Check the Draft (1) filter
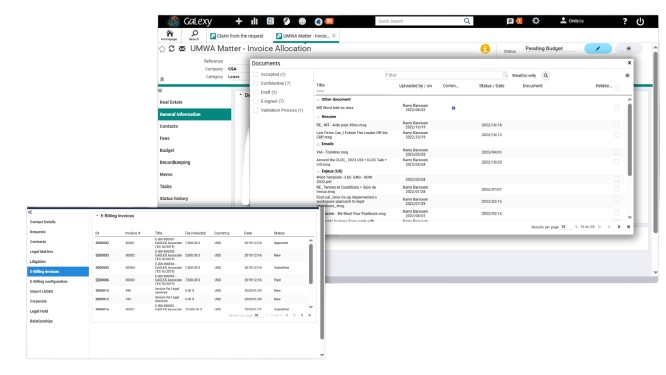This screenshot has height=375, width=666. (x=256, y=92)
